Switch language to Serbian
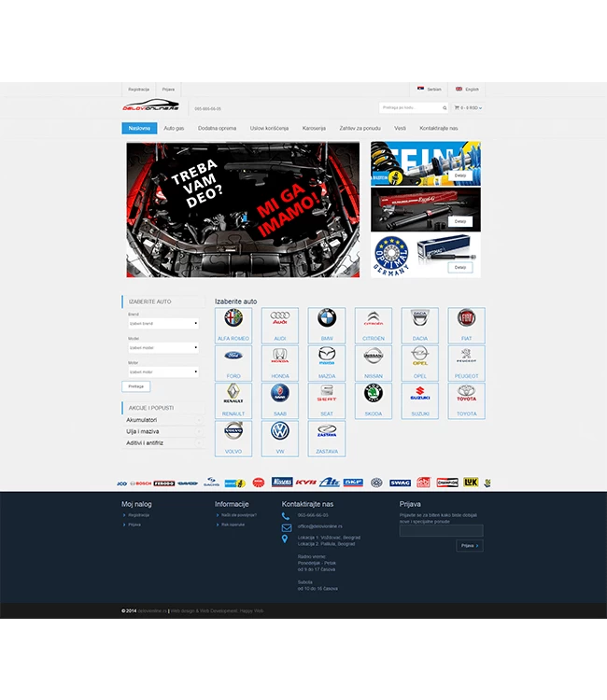This screenshot has width=607, height=700. click(430, 90)
